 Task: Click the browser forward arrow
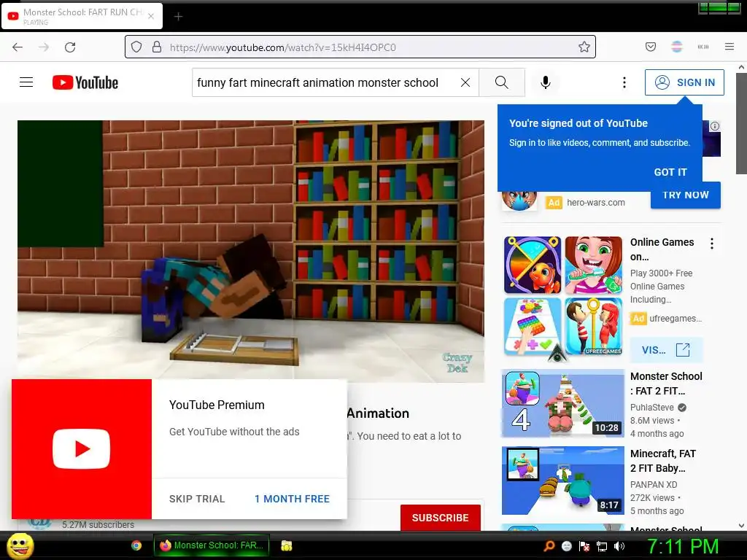(44, 47)
